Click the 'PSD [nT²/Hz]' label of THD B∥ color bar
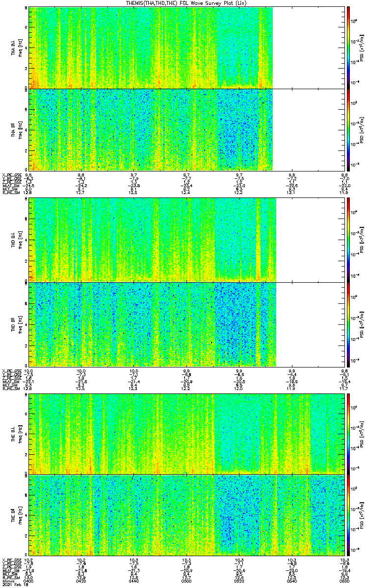Image resolution: width=368 pixels, height=588 pixels. point(362,324)
